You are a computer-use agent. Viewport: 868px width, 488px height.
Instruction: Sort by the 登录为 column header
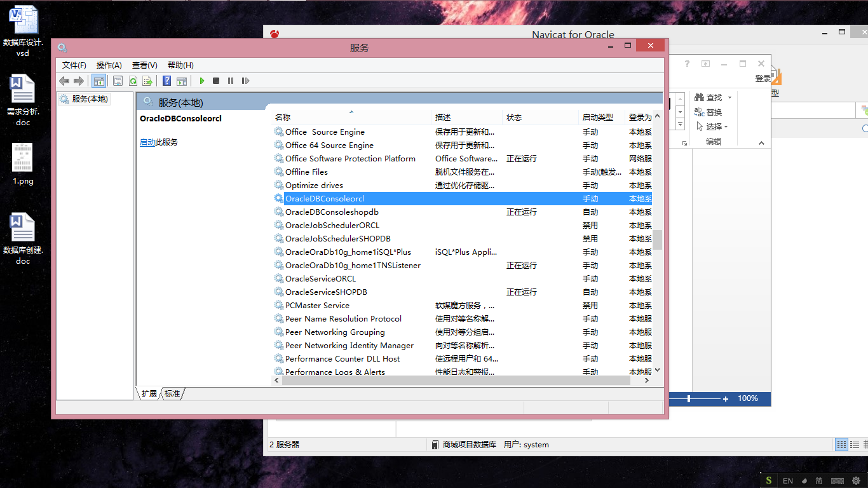click(640, 118)
